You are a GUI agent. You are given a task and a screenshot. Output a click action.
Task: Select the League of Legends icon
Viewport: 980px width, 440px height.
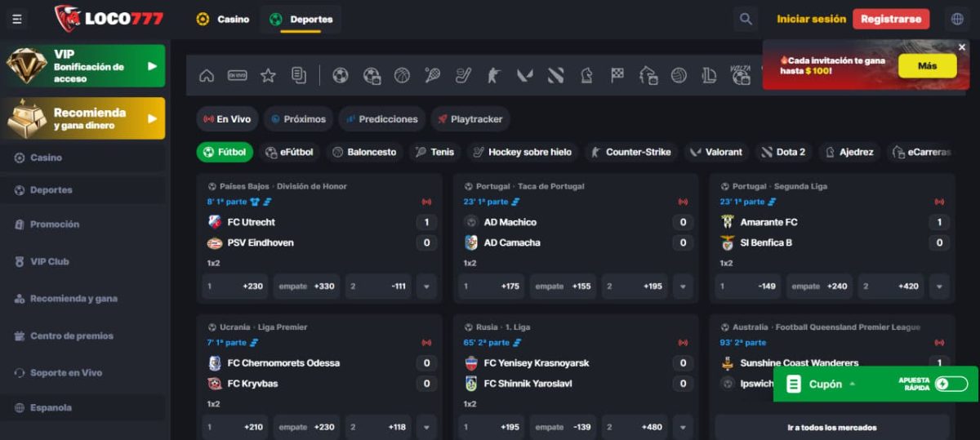click(x=710, y=76)
